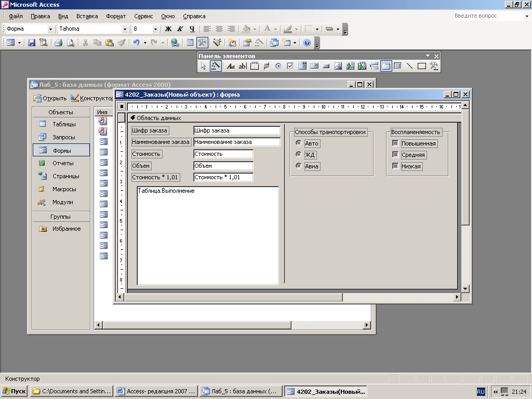The height and width of the screenshot is (399, 532).
Task: Select the Авиа radio button on form
Action: click(x=299, y=166)
